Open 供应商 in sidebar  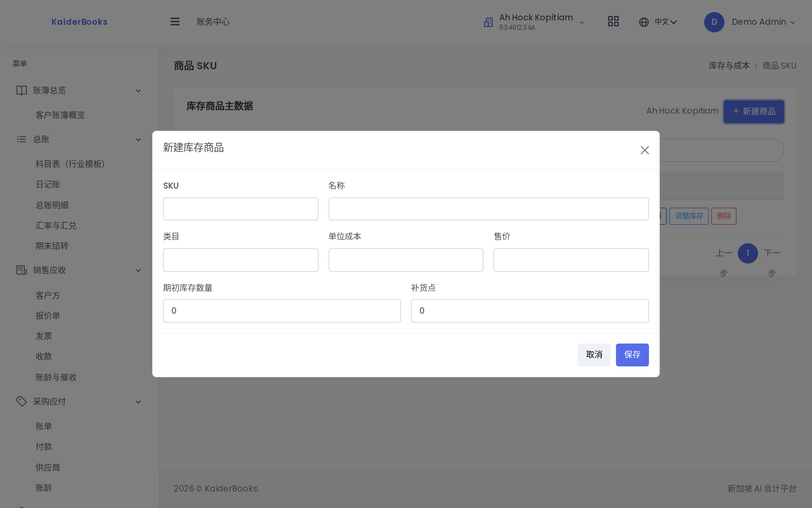point(48,467)
